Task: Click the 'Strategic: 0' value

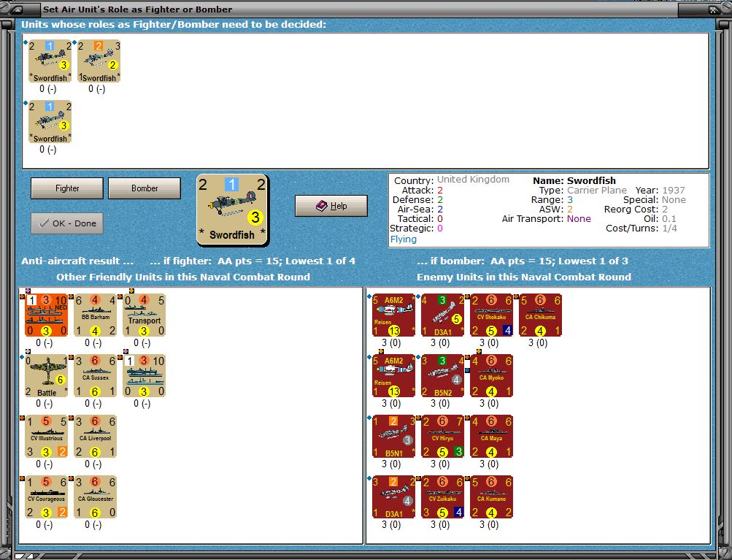Action: click(417, 228)
